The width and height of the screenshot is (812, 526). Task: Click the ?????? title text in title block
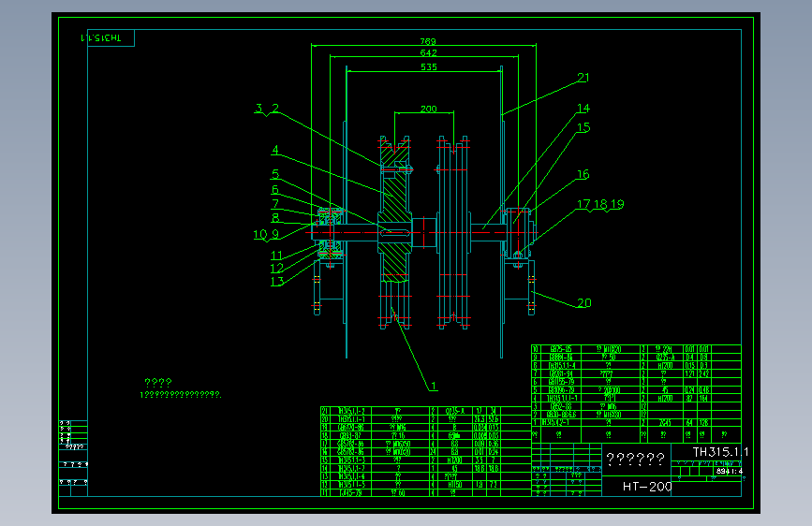(x=635, y=459)
